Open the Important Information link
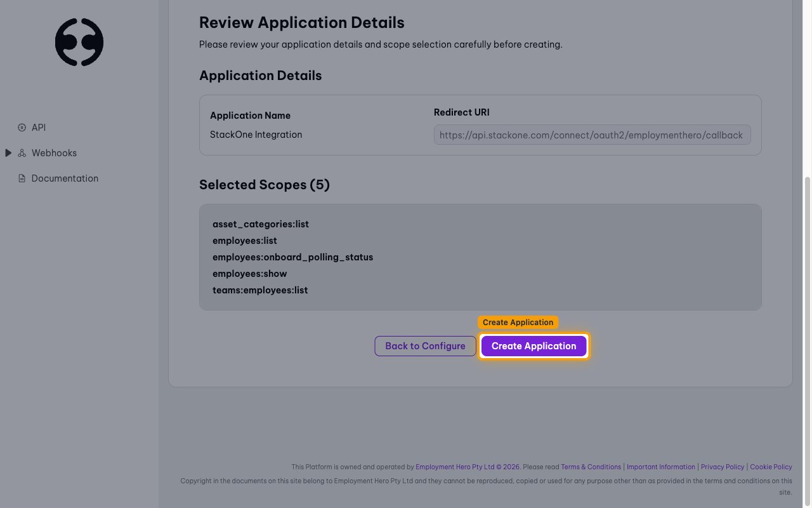The image size is (812, 508). coord(661,467)
